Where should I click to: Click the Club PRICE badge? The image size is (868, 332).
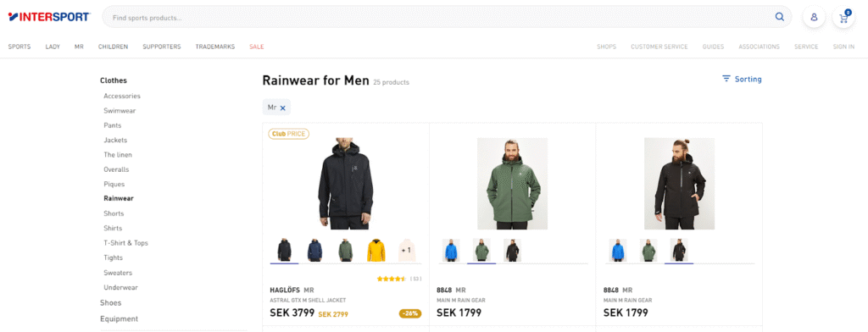coord(288,134)
